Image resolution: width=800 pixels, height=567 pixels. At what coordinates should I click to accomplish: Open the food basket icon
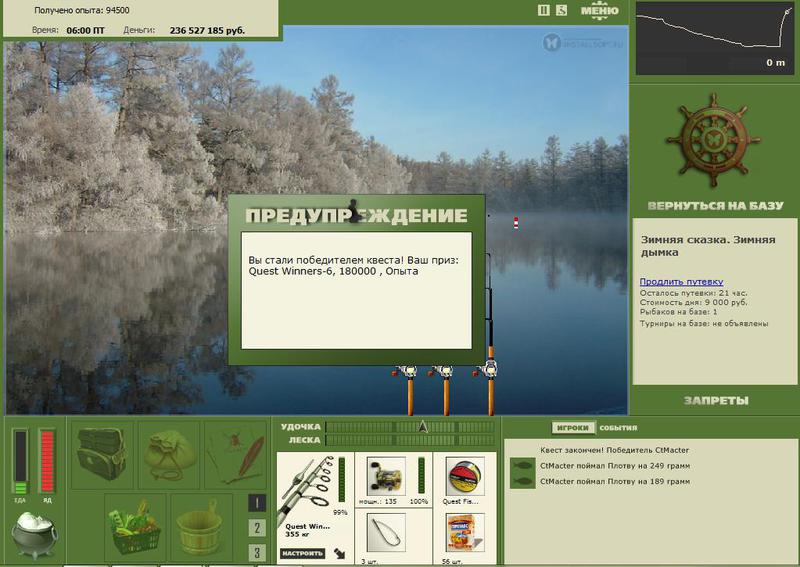135,526
